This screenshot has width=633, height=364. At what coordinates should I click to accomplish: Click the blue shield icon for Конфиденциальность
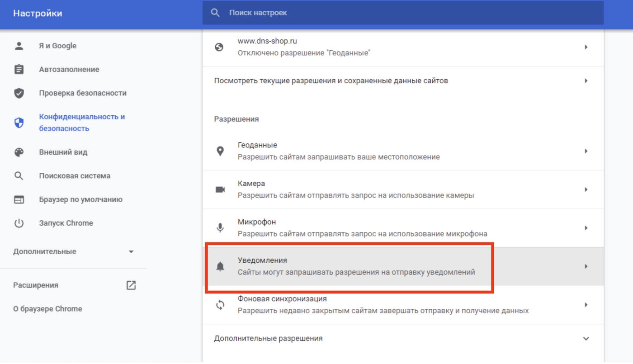click(19, 123)
